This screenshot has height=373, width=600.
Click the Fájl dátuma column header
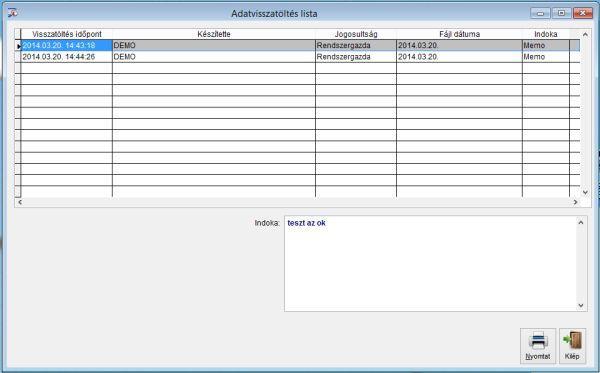pyautogui.click(x=460, y=34)
